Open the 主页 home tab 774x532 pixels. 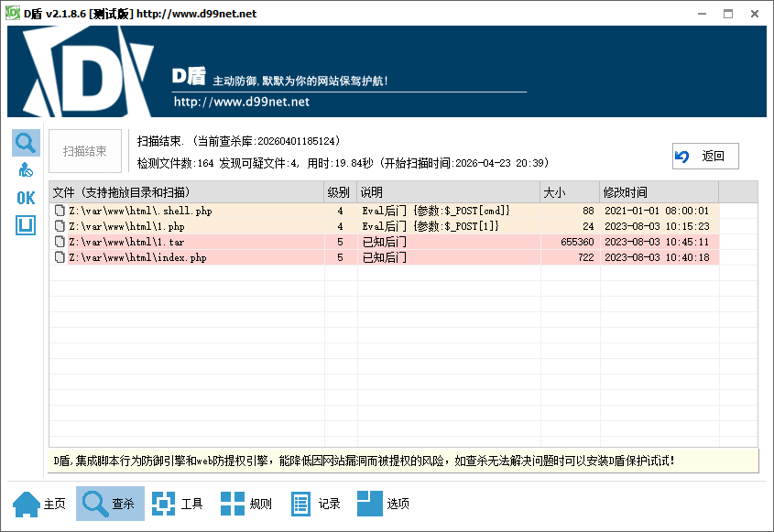pos(40,504)
